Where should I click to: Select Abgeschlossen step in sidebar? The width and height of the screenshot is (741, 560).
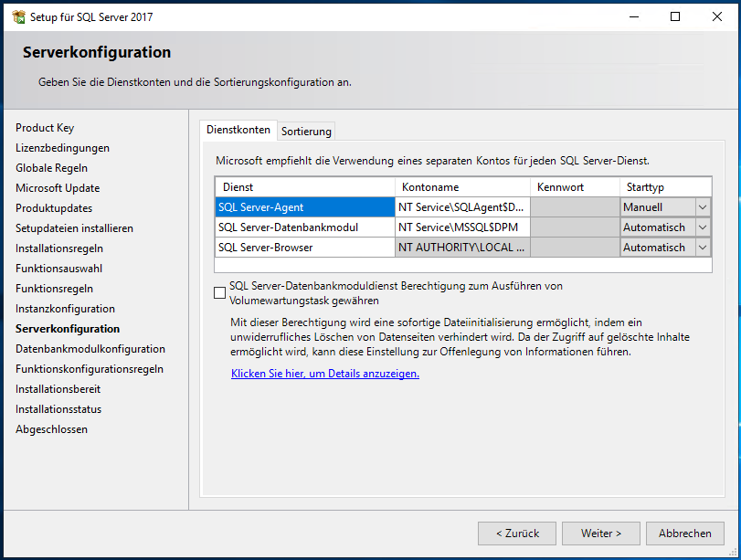(51, 429)
